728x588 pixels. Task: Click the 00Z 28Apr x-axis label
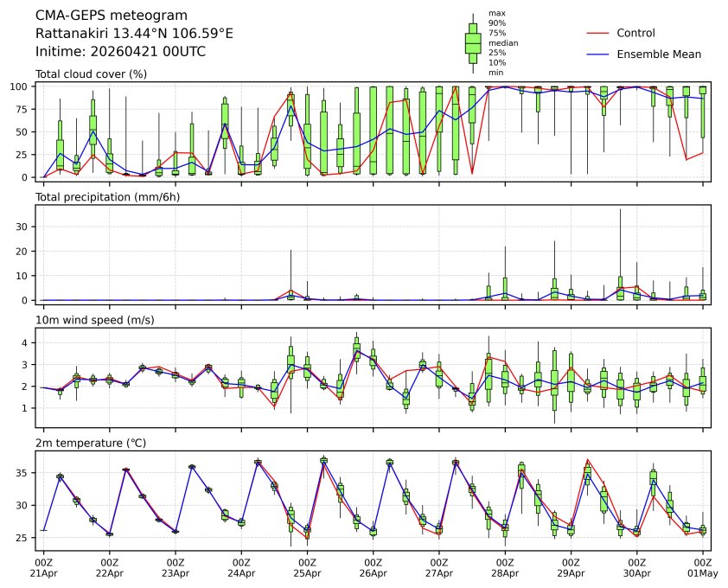(x=505, y=567)
